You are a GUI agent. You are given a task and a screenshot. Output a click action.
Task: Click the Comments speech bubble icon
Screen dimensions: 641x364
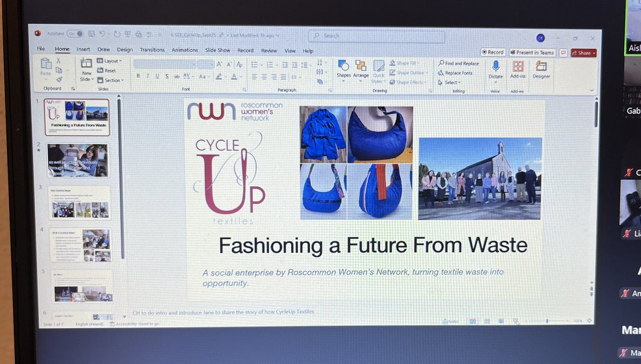click(563, 52)
